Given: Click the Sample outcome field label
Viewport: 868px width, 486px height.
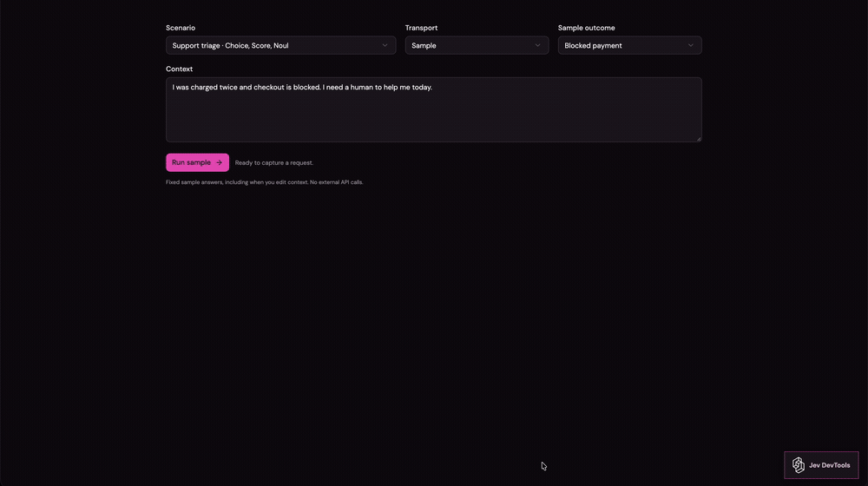Looking at the screenshot, I should pos(586,28).
